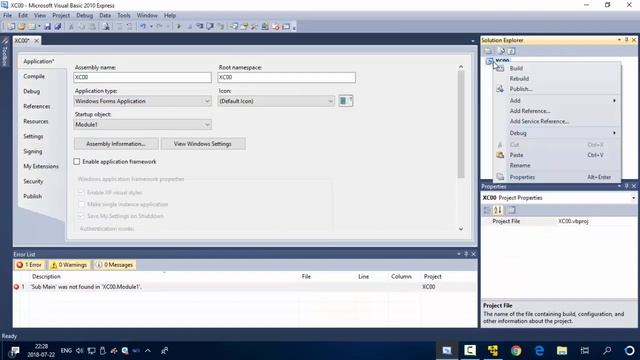Open Error List window position dropdown arrow
The height and width of the screenshot is (360, 640).
[458, 254]
